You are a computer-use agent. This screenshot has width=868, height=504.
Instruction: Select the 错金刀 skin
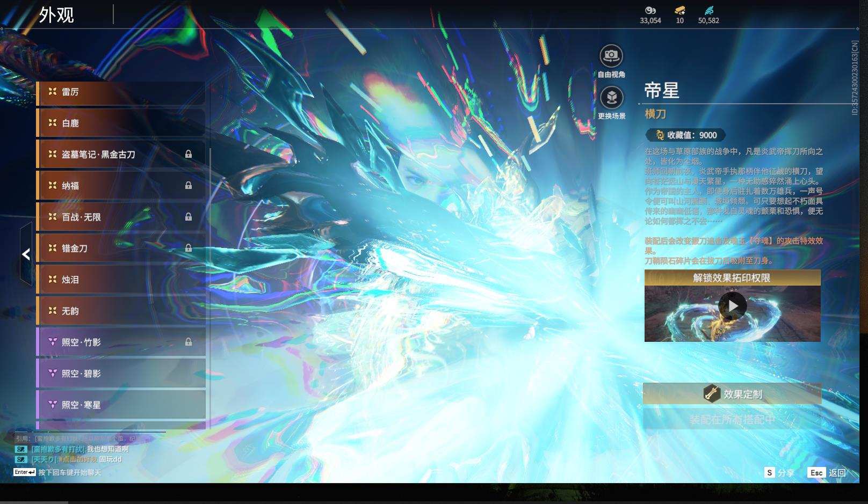click(121, 248)
